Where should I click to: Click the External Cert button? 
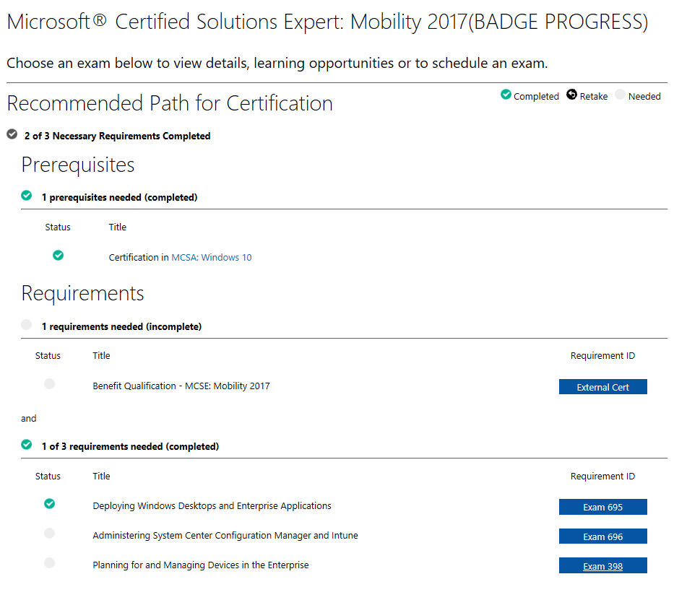click(602, 387)
